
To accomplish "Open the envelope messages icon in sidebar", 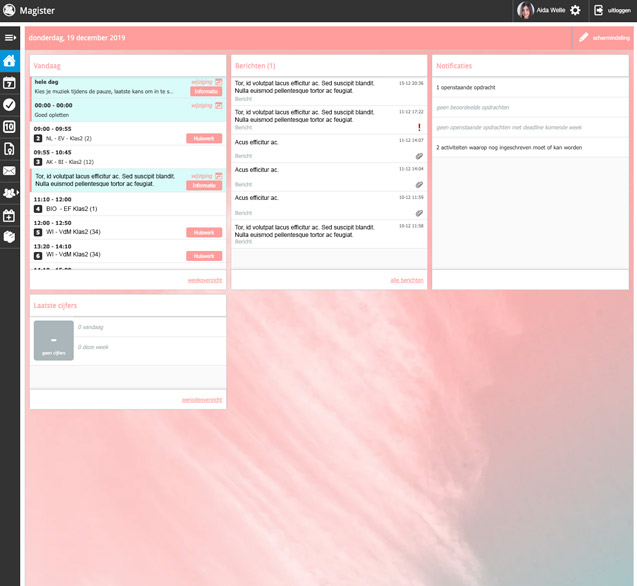I will pyautogui.click(x=9, y=171).
